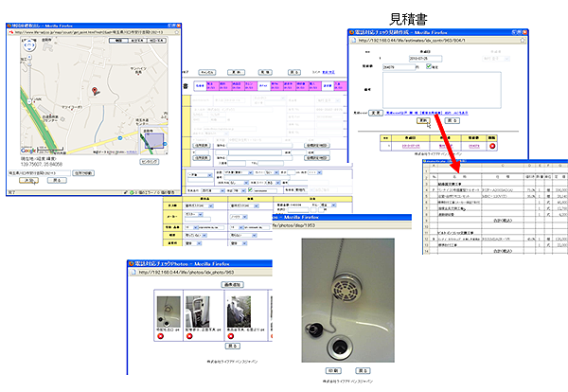Screen dimensions: 568x392
Task: Click the センタリング button below the map
Action: tap(150, 162)
